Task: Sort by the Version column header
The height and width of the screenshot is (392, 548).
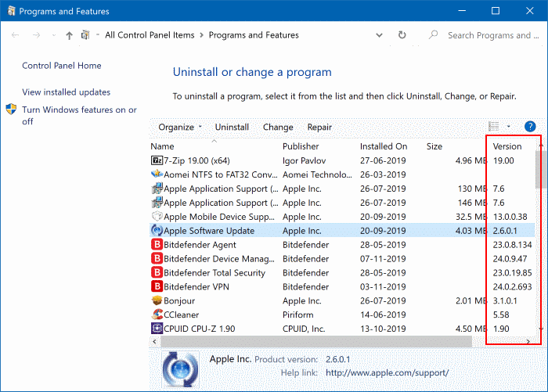Action: [507, 146]
